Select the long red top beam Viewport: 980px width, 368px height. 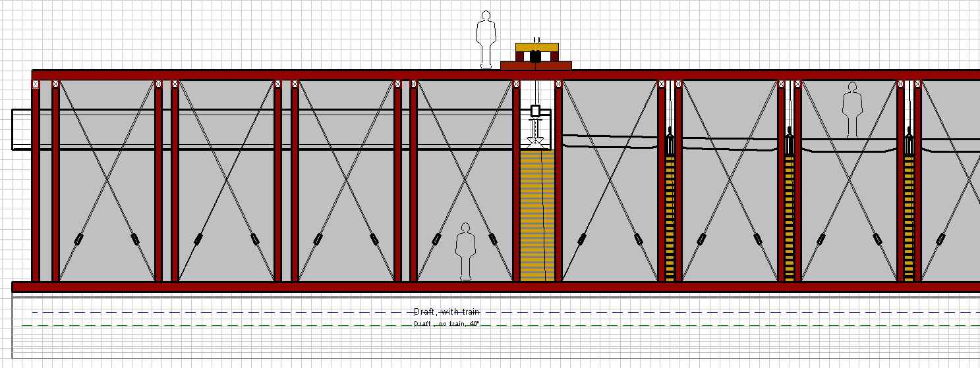pyautogui.click(x=264, y=74)
